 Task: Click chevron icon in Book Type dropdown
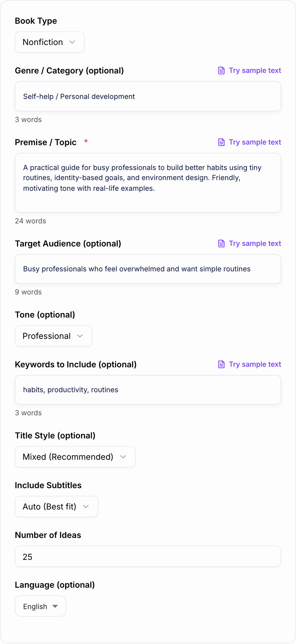[x=72, y=42]
